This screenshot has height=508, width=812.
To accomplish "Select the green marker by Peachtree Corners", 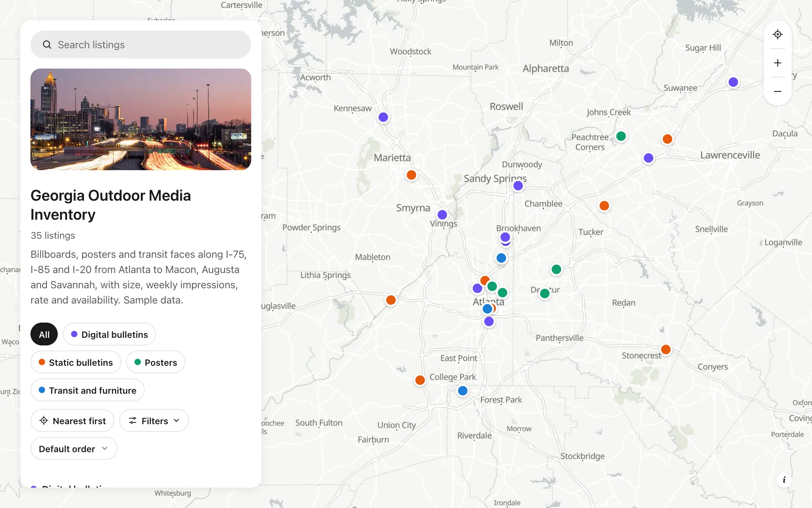I will pos(621,136).
